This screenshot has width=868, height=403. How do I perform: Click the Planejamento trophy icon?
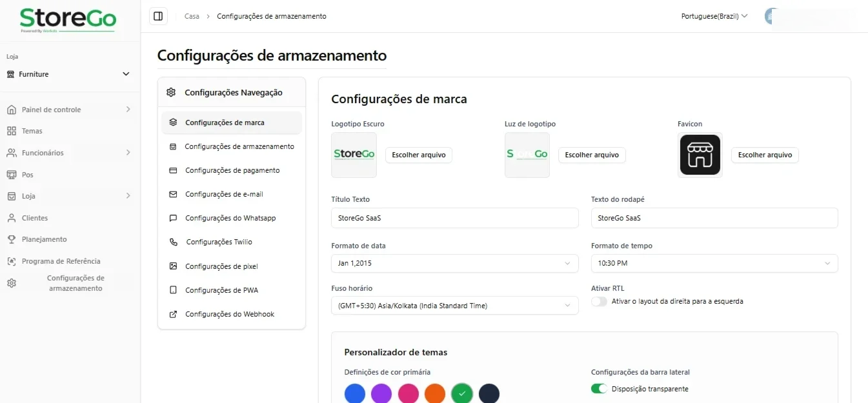pyautogui.click(x=12, y=239)
